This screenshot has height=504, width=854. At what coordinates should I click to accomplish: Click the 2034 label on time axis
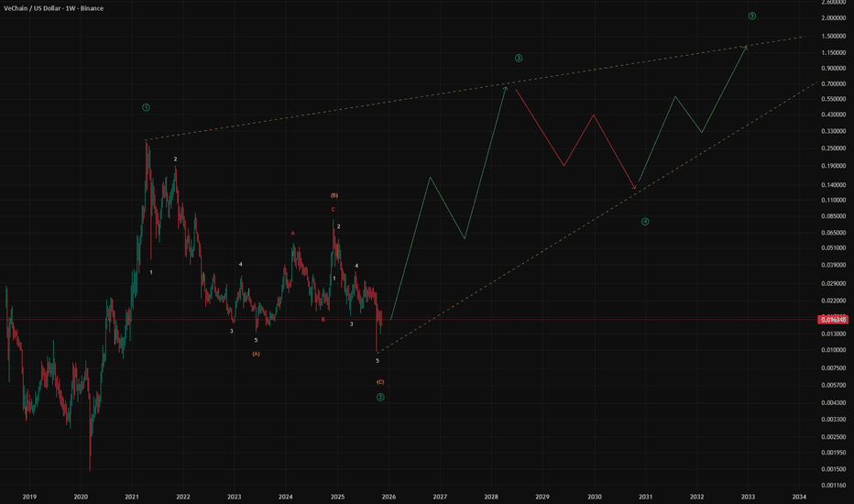[800, 496]
